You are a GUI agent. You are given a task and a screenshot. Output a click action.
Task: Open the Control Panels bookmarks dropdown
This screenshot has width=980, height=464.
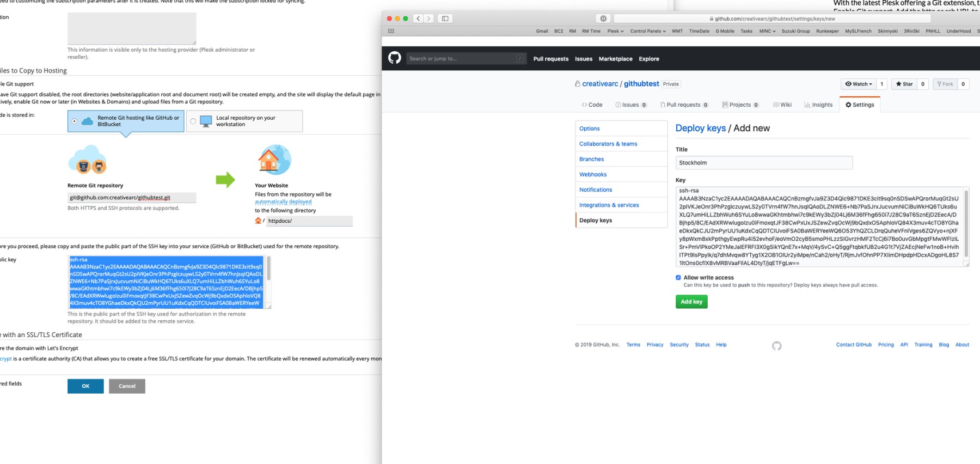tap(648, 31)
